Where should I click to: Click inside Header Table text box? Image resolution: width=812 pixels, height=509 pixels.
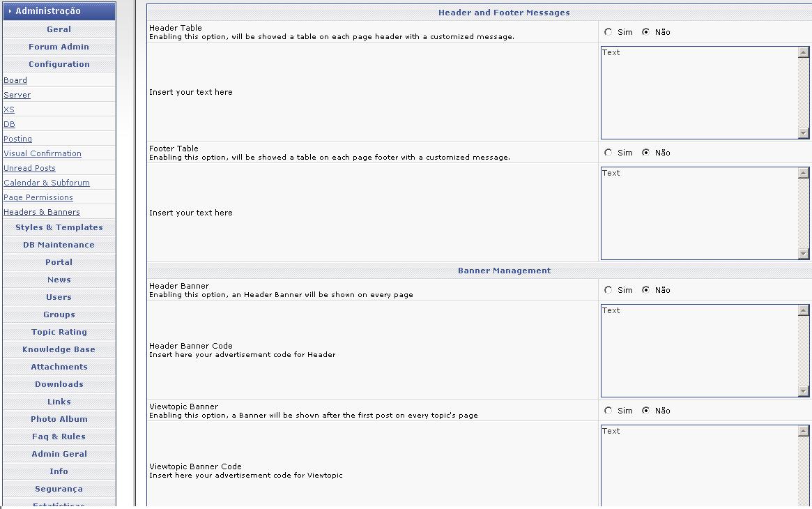(699, 93)
